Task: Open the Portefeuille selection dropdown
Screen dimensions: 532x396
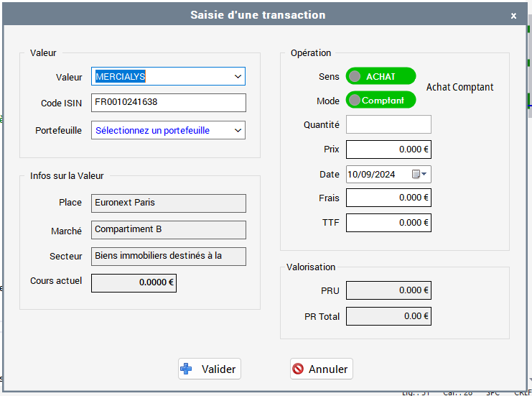Action: tap(238, 130)
